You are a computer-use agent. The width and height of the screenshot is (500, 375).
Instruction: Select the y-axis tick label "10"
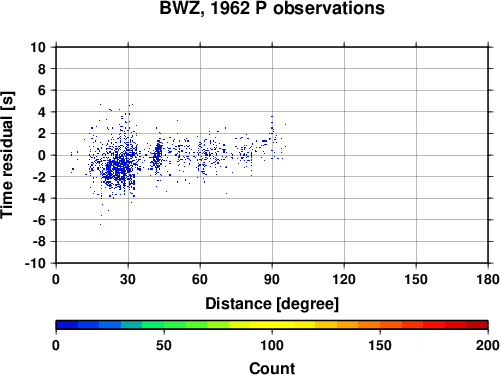click(38, 47)
